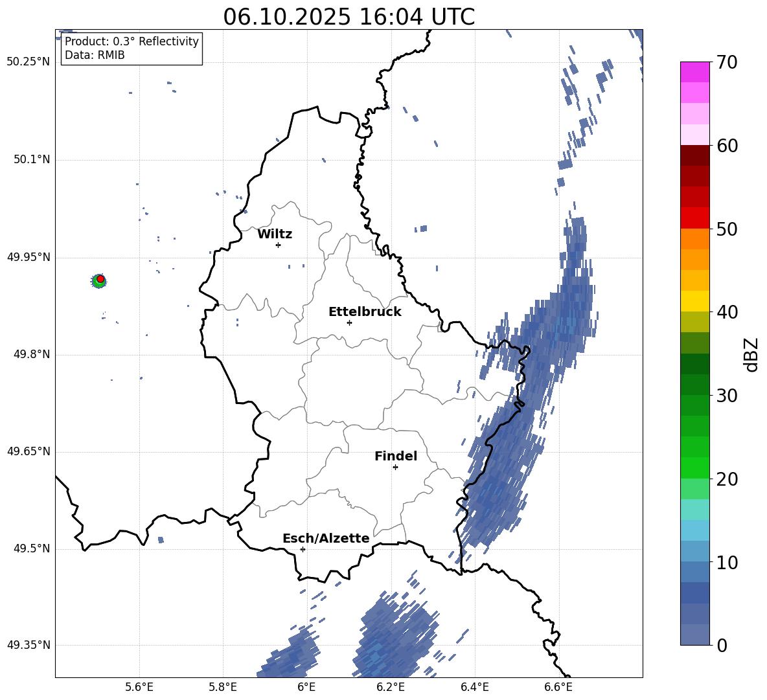The height and width of the screenshot is (700, 767).
Task: Click the Ettelbruck city label
Action: 365,312
